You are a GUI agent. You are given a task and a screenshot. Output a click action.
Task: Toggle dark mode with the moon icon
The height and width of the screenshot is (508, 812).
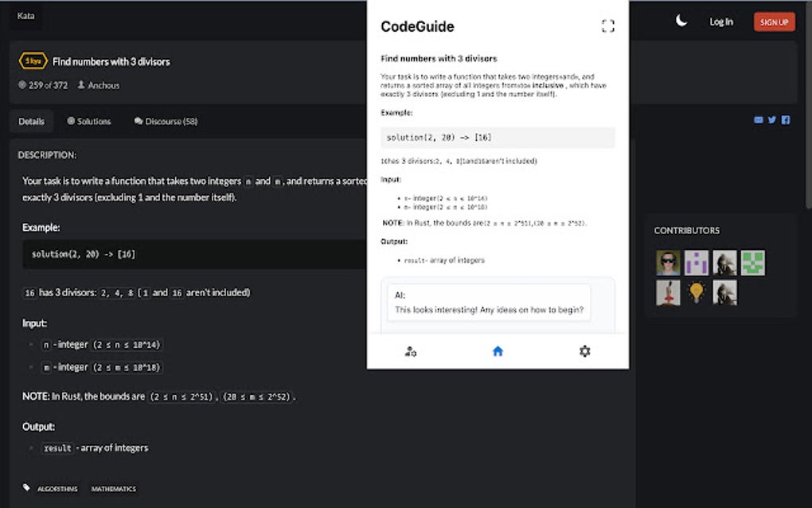click(x=681, y=21)
